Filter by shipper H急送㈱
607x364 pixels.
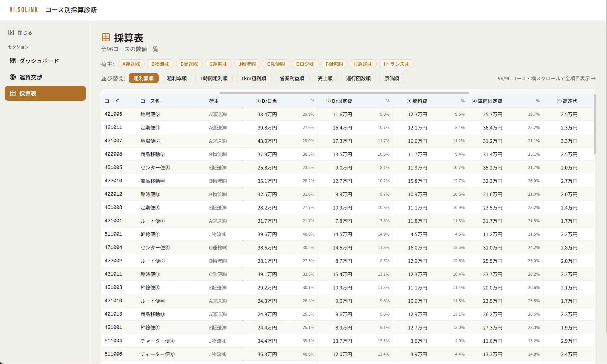point(363,64)
